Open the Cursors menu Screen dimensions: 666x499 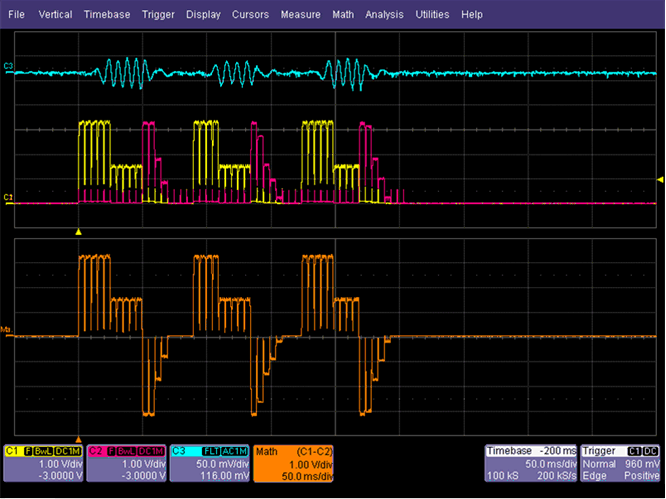point(250,15)
